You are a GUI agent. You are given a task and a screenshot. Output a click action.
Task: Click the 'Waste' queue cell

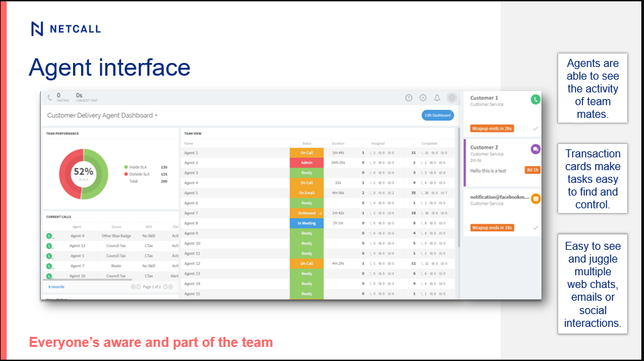tap(116, 266)
